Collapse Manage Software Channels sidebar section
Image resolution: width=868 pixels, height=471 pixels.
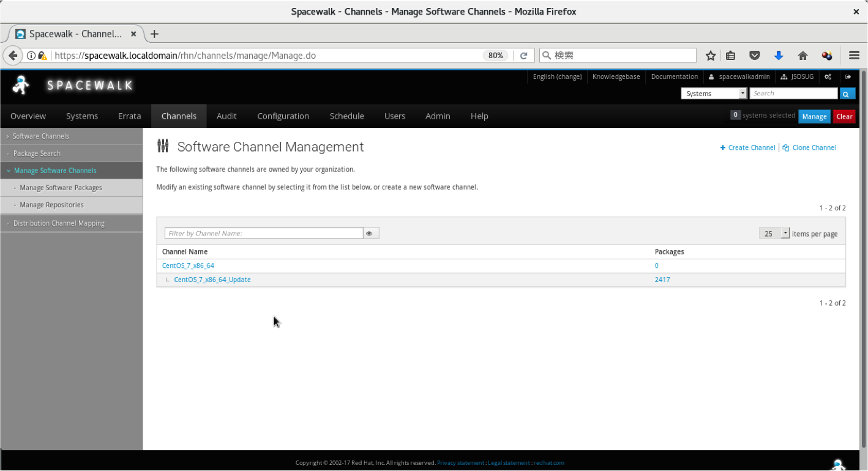(x=55, y=171)
